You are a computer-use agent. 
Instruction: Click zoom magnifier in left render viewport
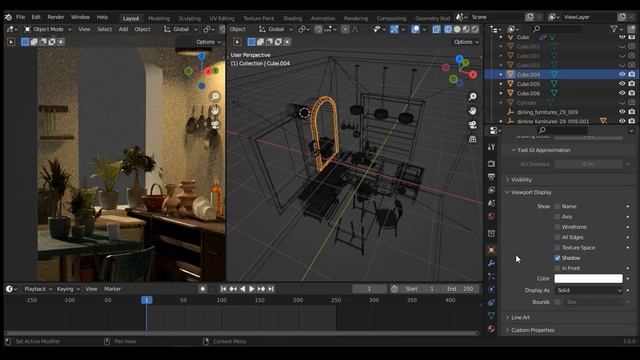click(215, 96)
